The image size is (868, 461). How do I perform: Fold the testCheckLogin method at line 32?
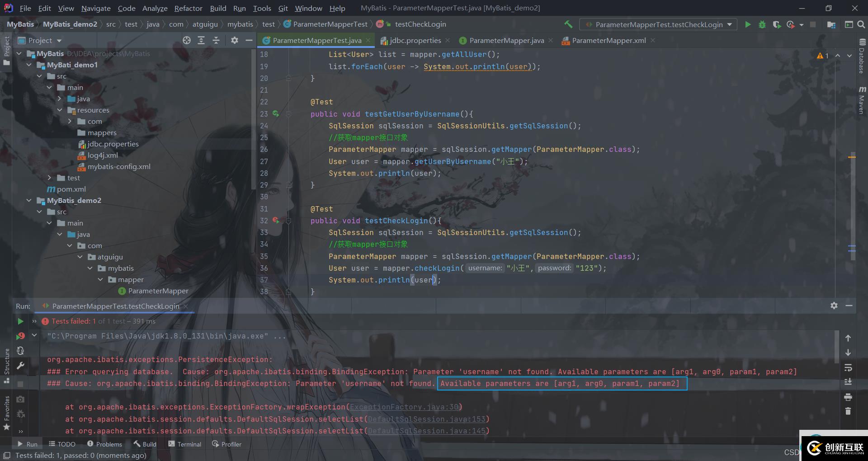(x=288, y=221)
